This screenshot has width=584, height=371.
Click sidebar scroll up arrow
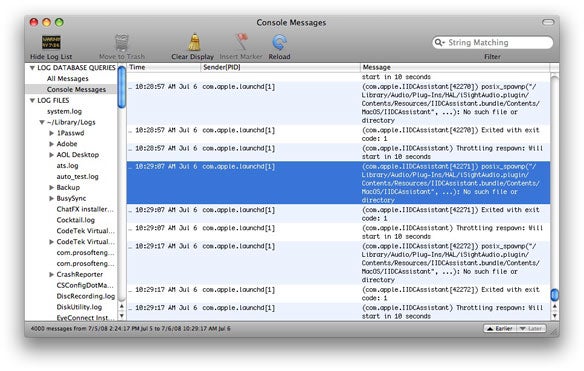(122, 307)
